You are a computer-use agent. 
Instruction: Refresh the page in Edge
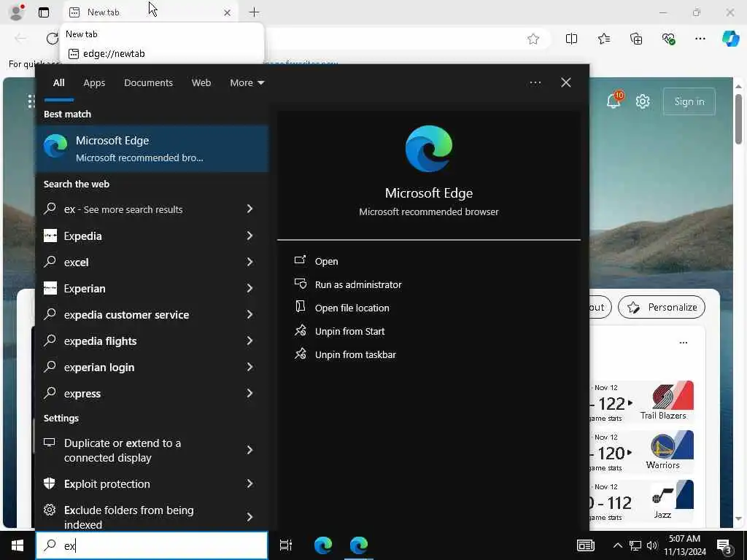click(52, 39)
